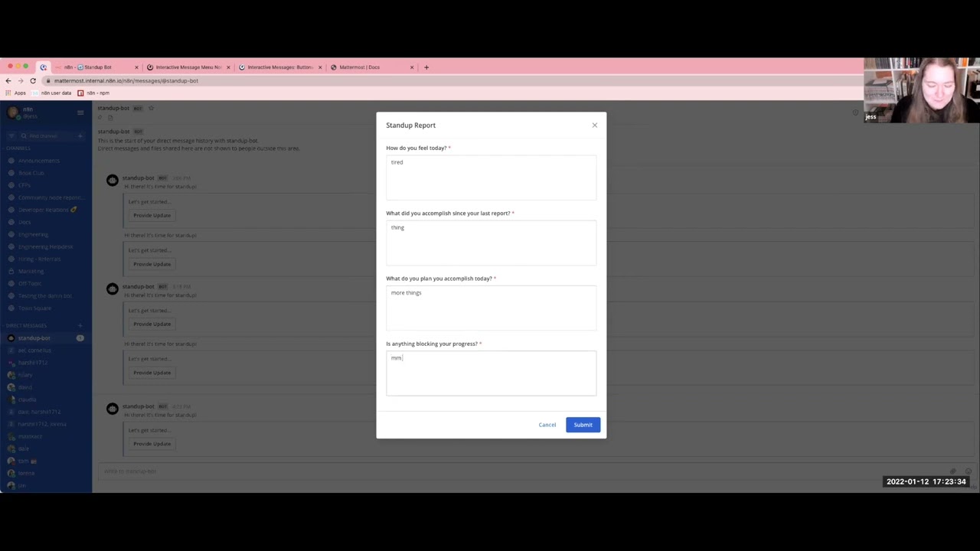Reload the current page
Viewport: 980px width, 551px height.
(x=32, y=81)
